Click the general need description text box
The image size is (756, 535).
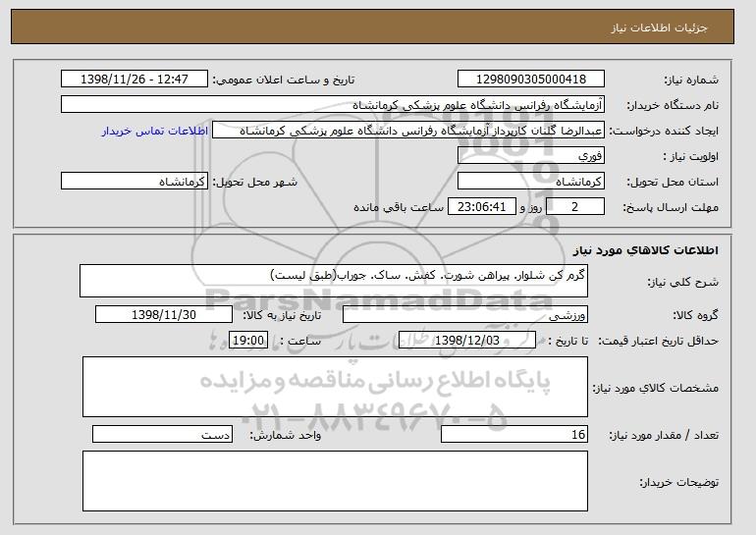click(334, 281)
